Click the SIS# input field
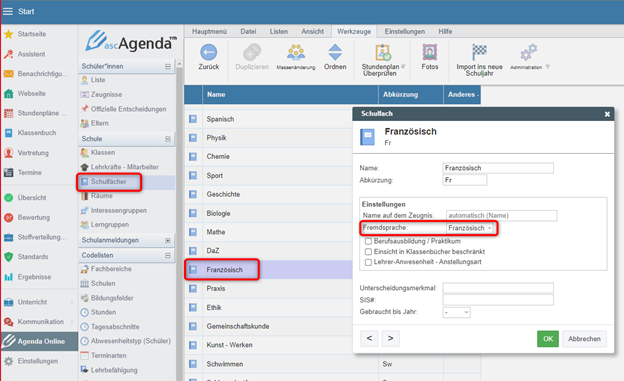 click(x=498, y=300)
